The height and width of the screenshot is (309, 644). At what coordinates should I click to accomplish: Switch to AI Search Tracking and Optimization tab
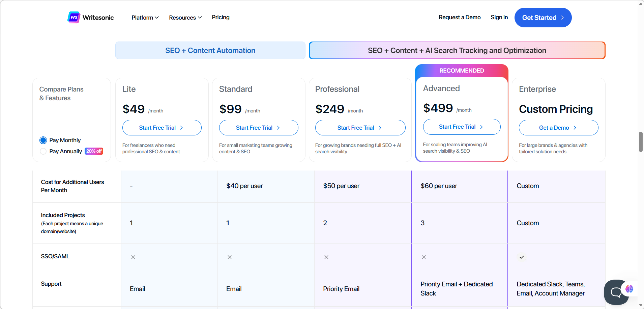(457, 50)
